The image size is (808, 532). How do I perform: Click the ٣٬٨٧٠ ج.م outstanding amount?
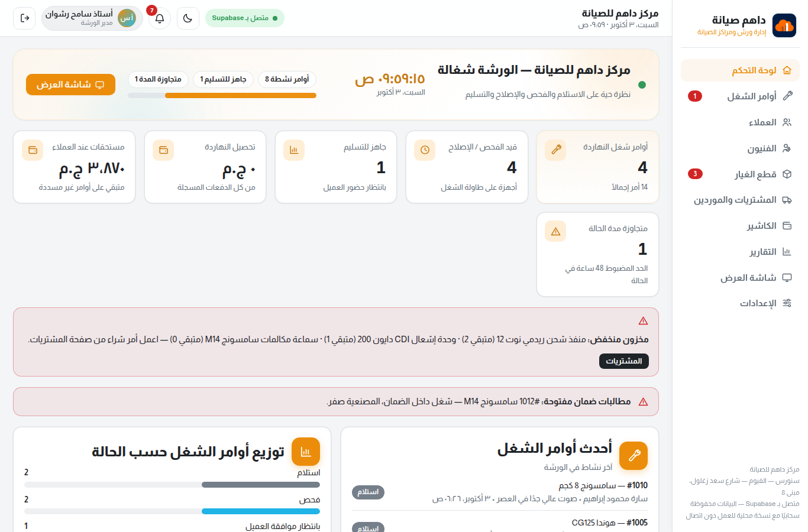(x=92, y=168)
